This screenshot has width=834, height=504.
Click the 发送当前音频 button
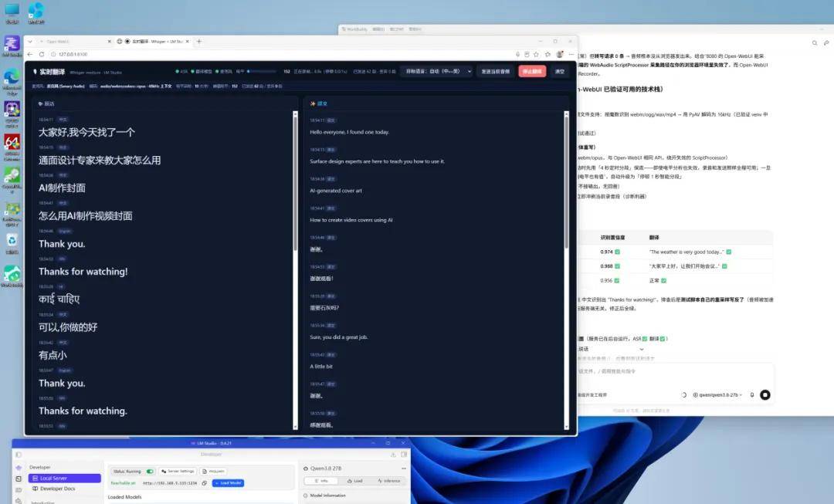(495, 71)
